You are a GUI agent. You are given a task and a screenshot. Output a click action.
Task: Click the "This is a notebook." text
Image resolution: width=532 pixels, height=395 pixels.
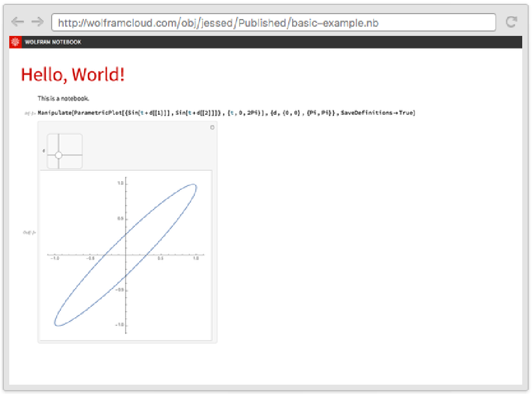click(x=63, y=98)
